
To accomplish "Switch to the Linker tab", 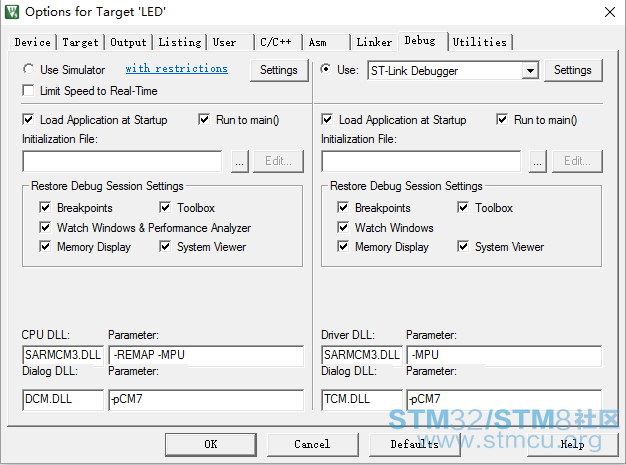I will pyautogui.click(x=374, y=42).
